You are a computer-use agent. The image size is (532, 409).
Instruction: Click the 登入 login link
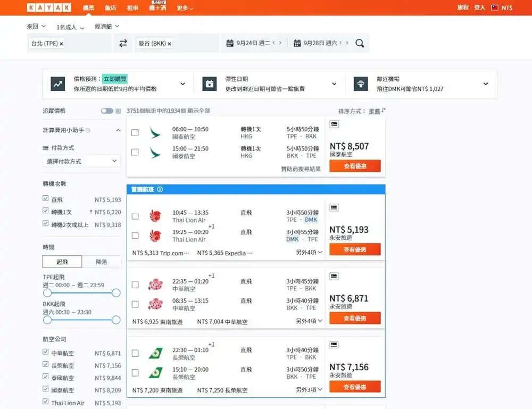479,7
